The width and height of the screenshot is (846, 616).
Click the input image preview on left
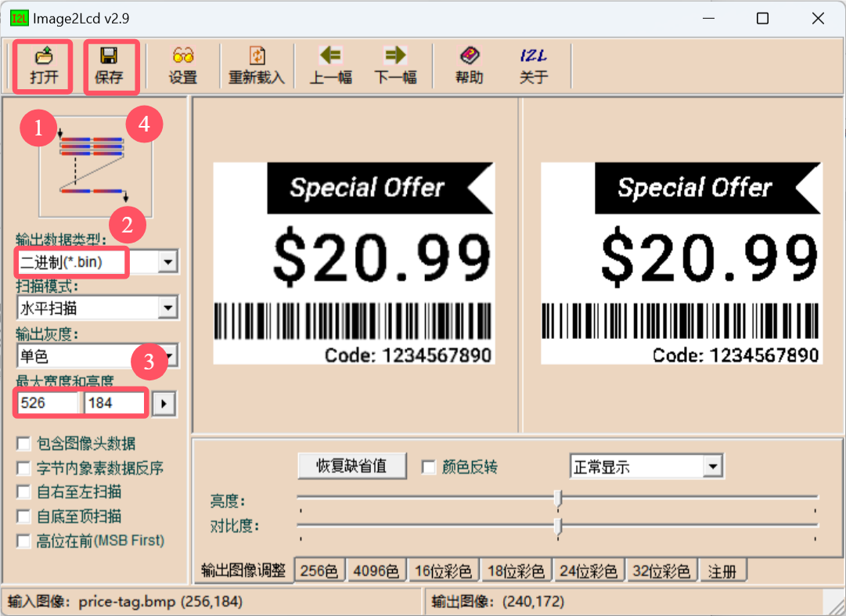[354, 263]
